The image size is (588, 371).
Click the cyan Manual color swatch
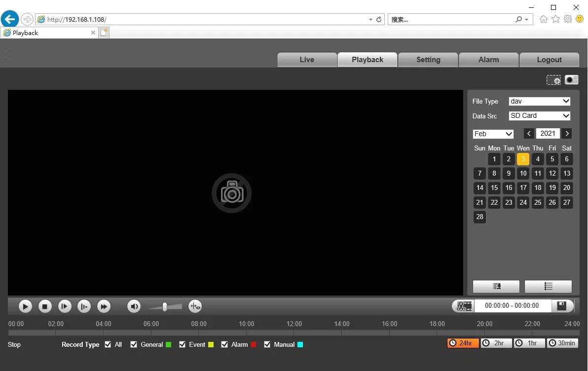(x=300, y=345)
